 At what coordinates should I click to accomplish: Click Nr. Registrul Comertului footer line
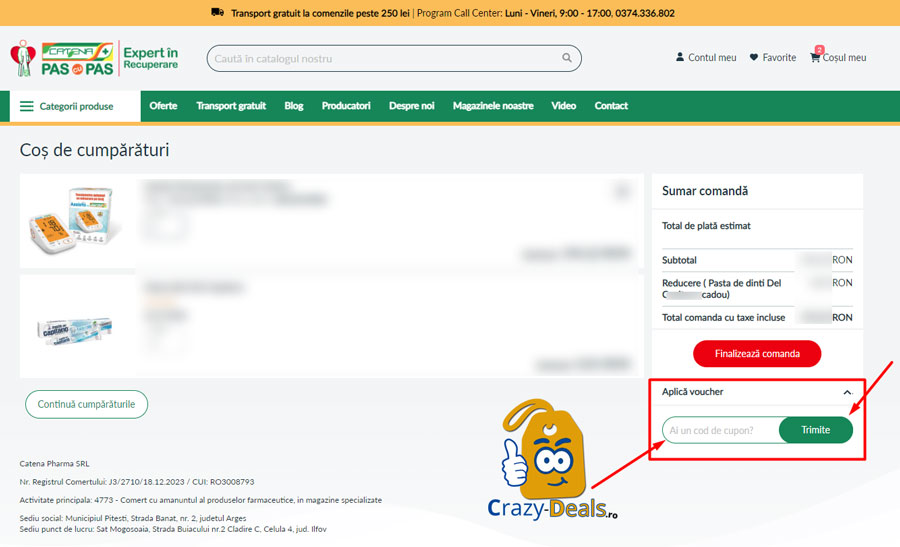coord(137,482)
